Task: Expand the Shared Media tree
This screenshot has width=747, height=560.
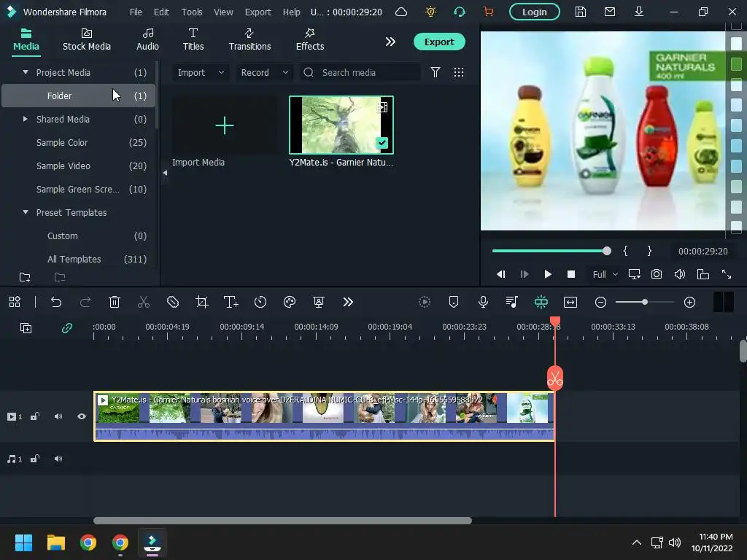Action: [x=26, y=119]
